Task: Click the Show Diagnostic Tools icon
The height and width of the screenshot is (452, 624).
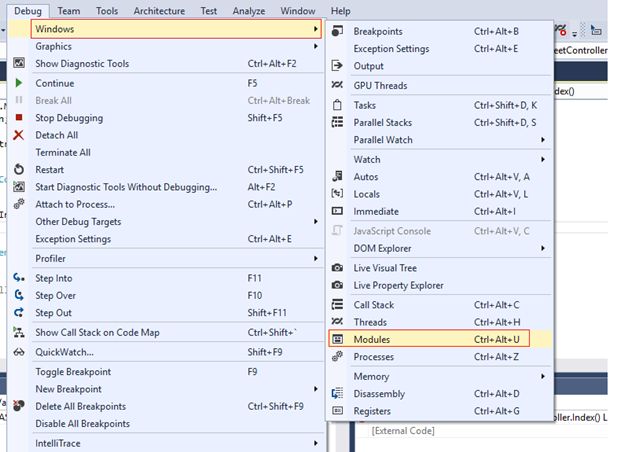Action: click(19, 63)
